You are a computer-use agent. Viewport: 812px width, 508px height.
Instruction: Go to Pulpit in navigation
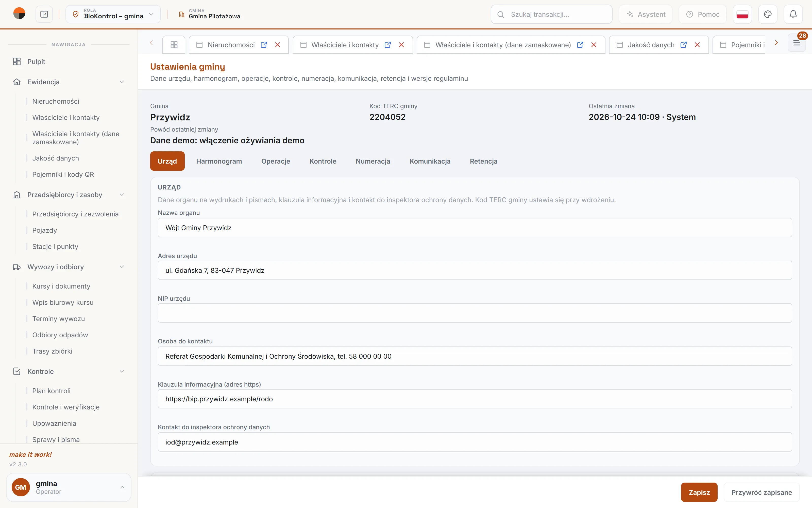36,61
